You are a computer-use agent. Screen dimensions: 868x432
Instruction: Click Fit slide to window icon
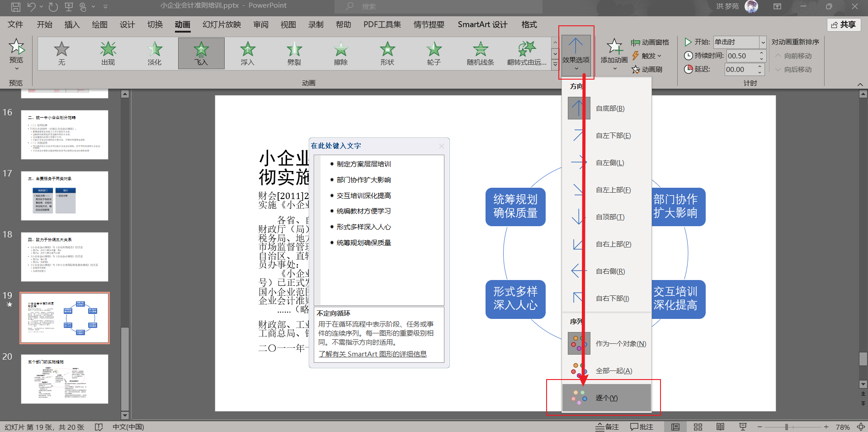(x=861, y=427)
